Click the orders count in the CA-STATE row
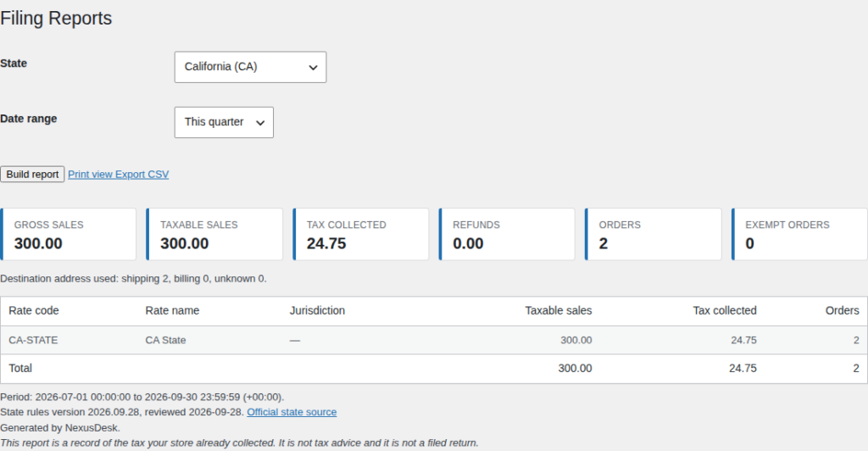The width and height of the screenshot is (868, 451). coord(856,340)
